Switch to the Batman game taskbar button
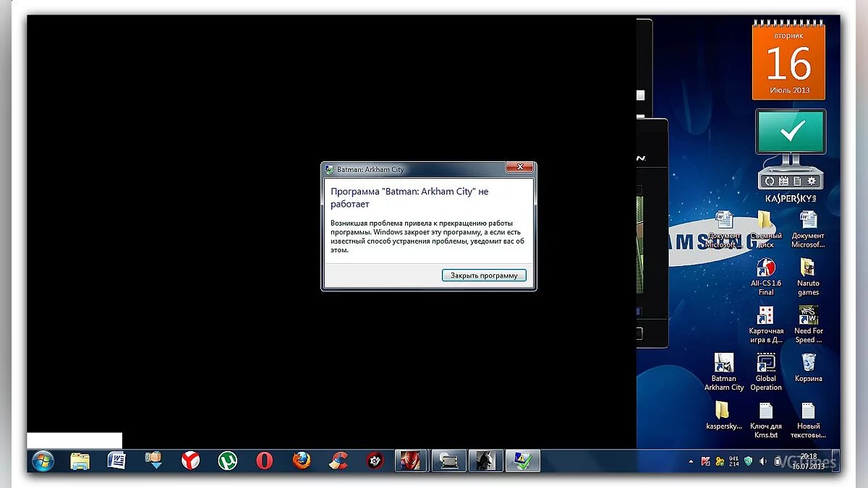Image resolution: width=868 pixels, height=488 pixels. click(485, 461)
